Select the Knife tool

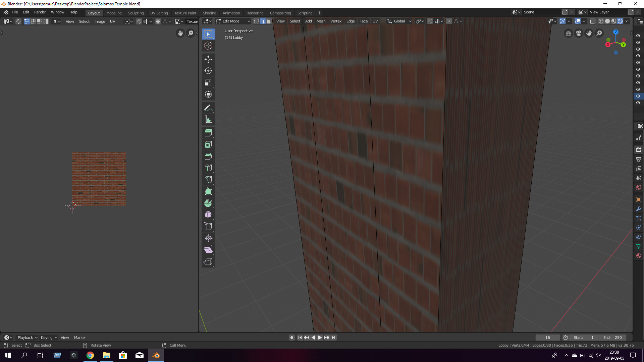(x=208, y=180)
